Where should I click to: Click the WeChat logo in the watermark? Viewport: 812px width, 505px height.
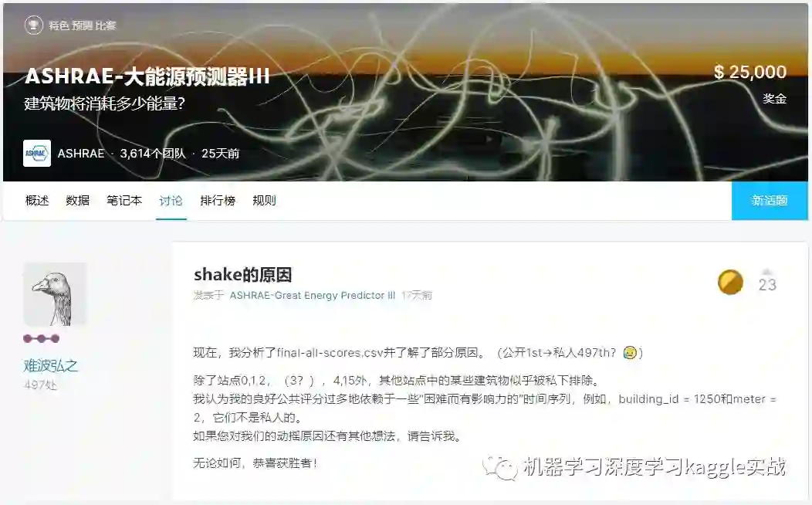(x=499, y=468)
